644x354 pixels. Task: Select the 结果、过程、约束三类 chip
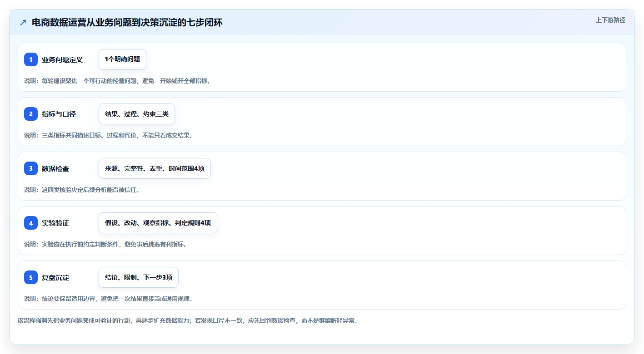click(x=137, y=114)
